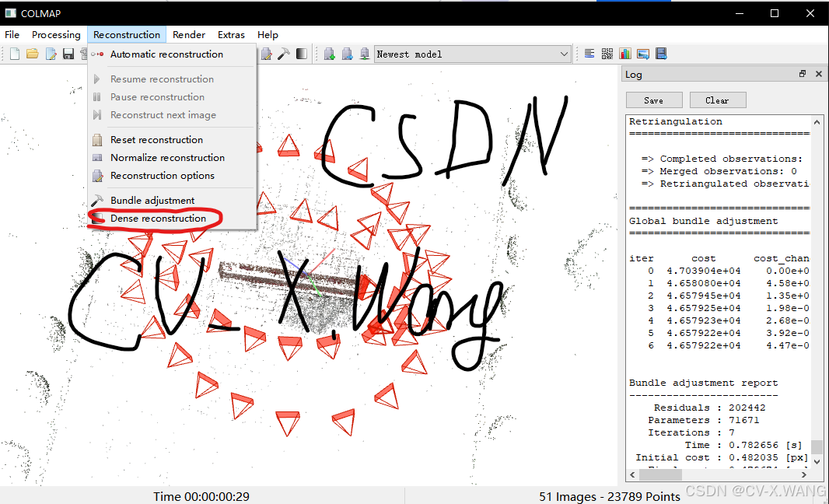Expand the Log panel float arrow

[802, 73]
